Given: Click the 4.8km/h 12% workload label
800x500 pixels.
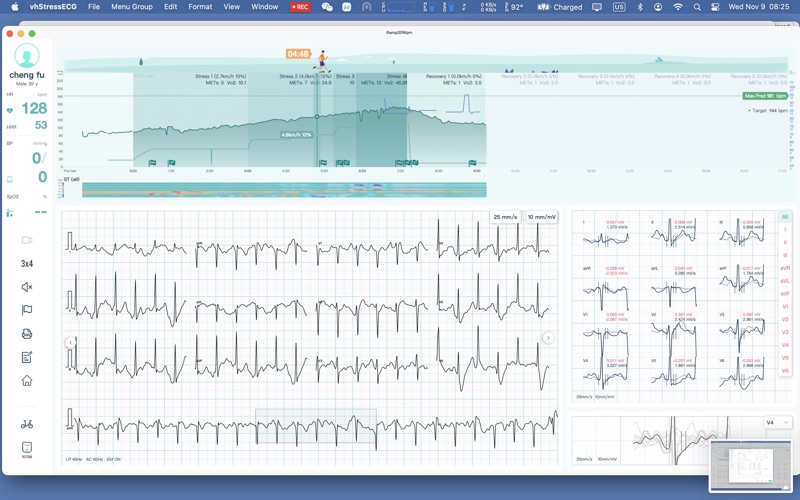Looking at the screenshot, I should (296, 135).
